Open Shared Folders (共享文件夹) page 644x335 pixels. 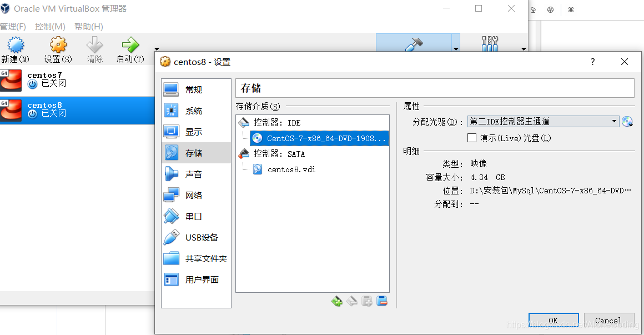point(197,258)
